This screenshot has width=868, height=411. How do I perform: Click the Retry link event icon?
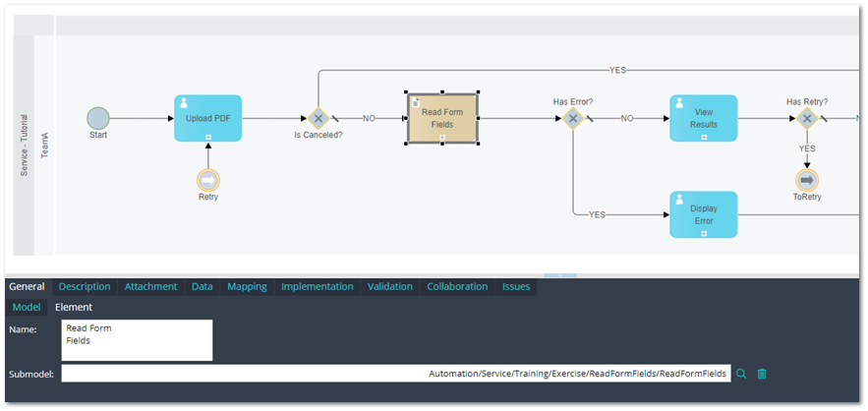tap(208, 180)
